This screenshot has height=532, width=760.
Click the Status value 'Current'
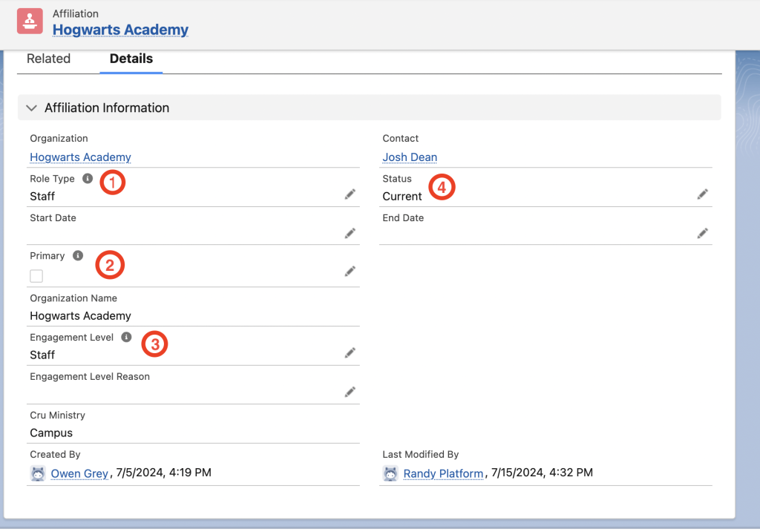402,196
